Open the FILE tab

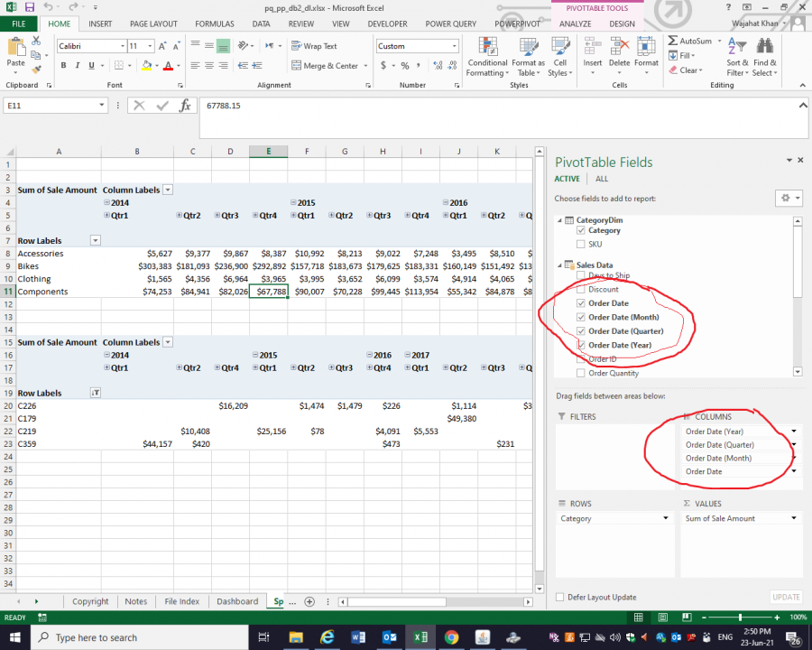click(x=19, y=23)
